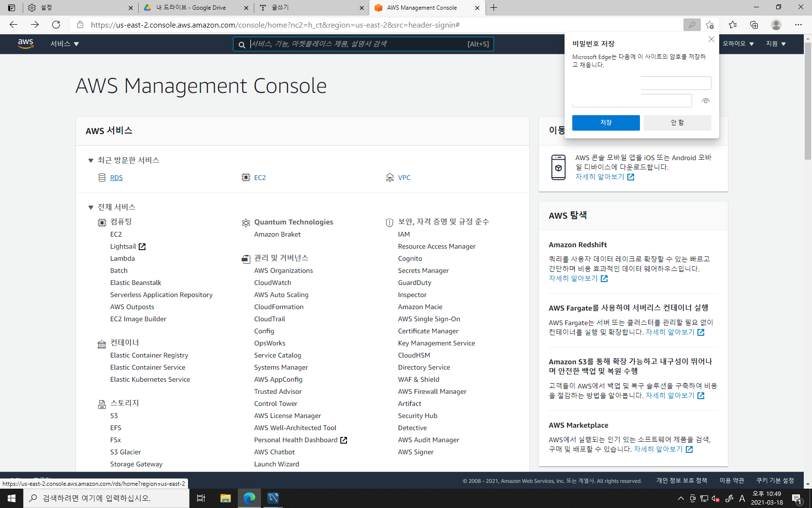Click the page vertical scrollbar thumb
812x508 pixels.
click(x=808, y=102)
